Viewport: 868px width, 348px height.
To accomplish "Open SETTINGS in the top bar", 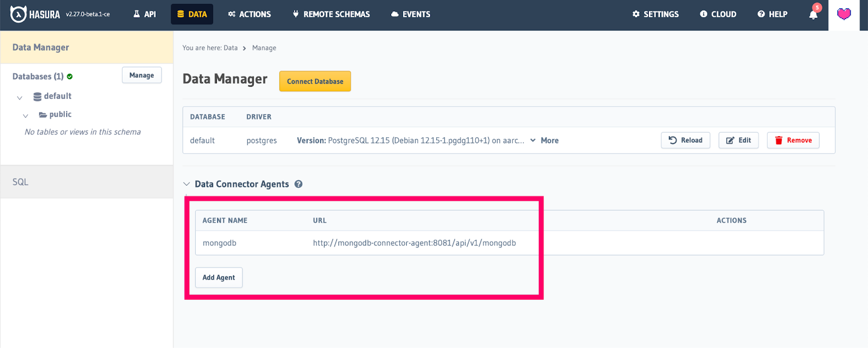I will point(655,14).
